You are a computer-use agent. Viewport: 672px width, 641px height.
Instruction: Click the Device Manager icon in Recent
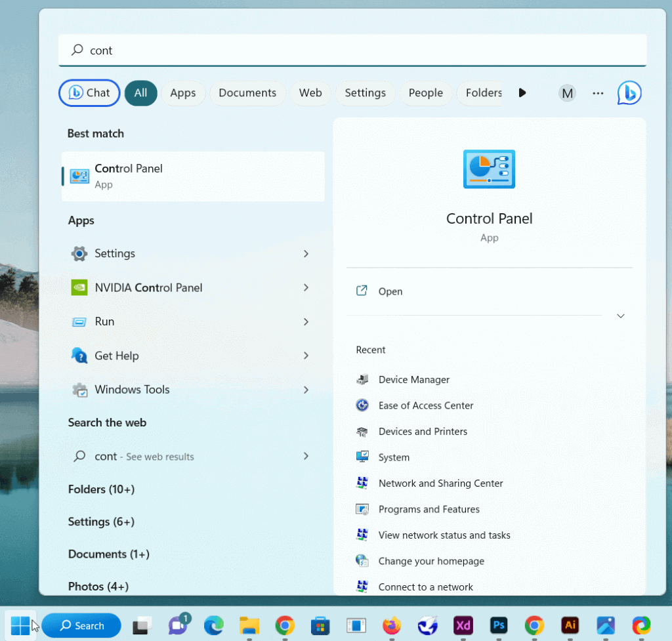click(x=362, y=379)
